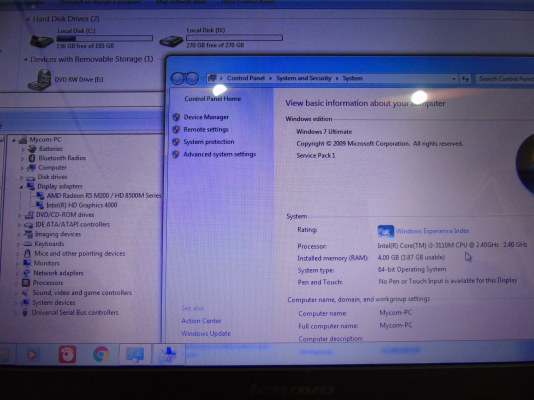Click Advanced system settings shield icon
534x400 pixels.
tap(175, 154)
